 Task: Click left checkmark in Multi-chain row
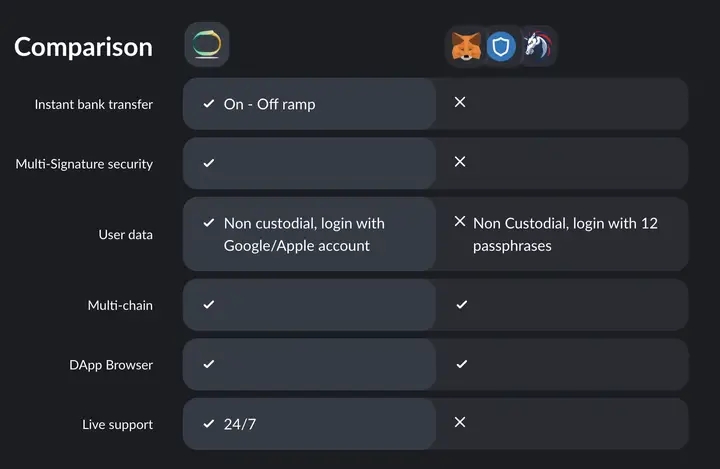[208, 304]
